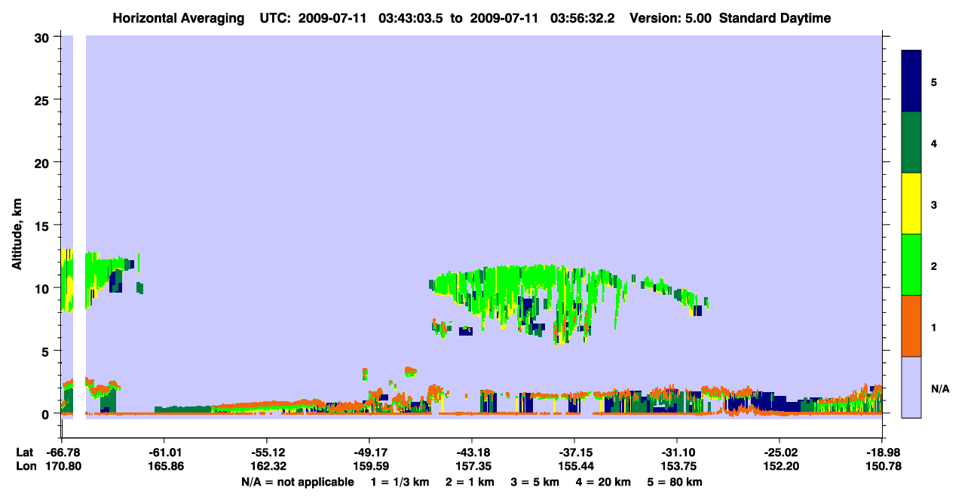The image size is (980, 503).
Task: Click latitude value -61.01
Action: pos(164,452)
